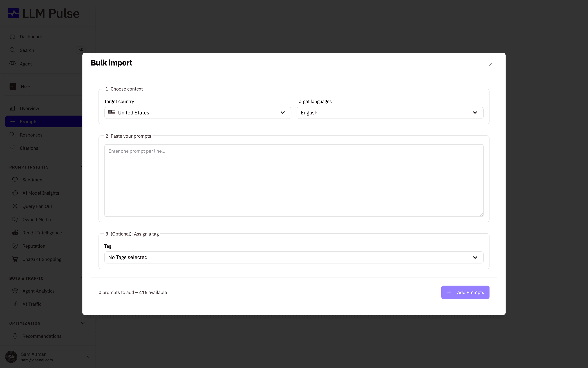Click the AI Model Insights pie icon

tap(15, 193)
